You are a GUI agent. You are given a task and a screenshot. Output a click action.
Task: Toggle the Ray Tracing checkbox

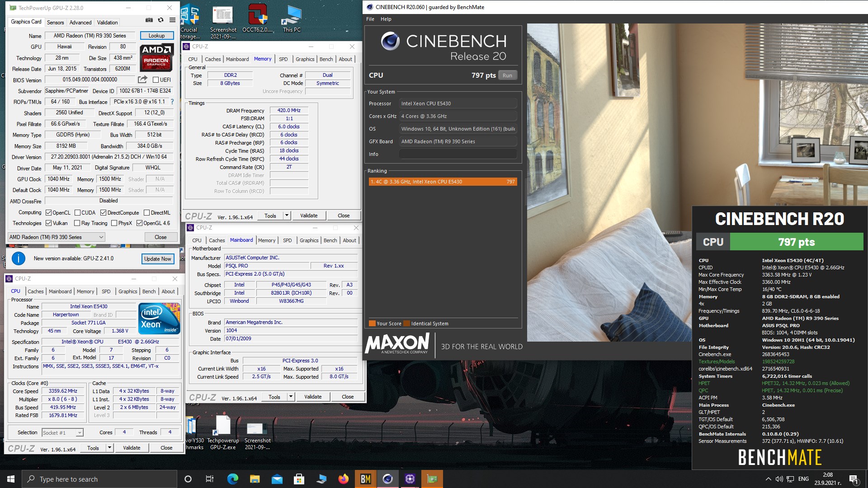[77, 223]
